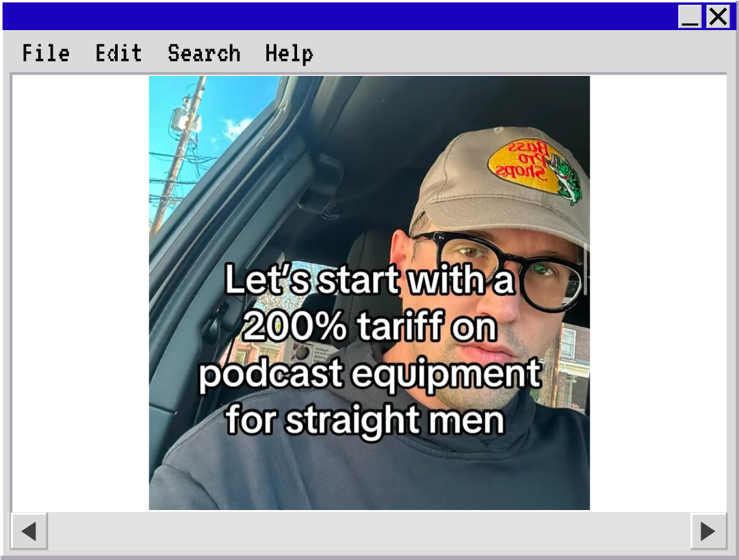Image resolution: width=739 pixels, height=560 pixels.
Task: Click the selfie photo with tariff caption
Action: 369,293
